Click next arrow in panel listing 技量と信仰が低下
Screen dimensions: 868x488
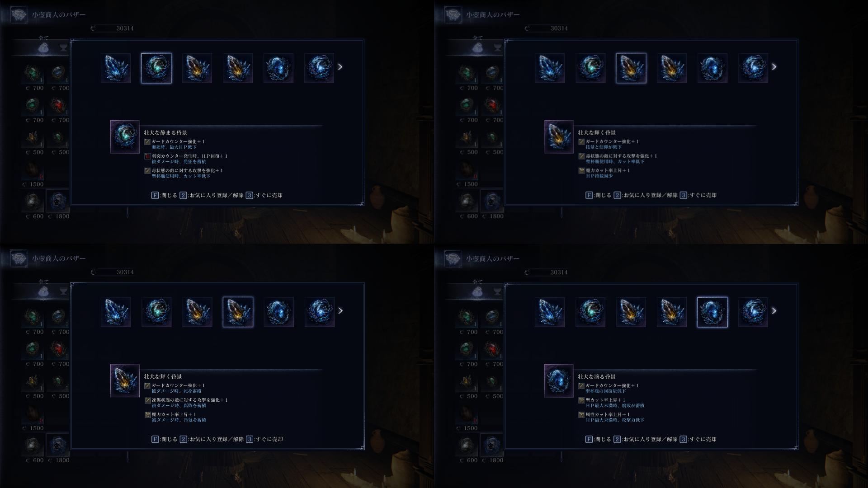point(774,67)
